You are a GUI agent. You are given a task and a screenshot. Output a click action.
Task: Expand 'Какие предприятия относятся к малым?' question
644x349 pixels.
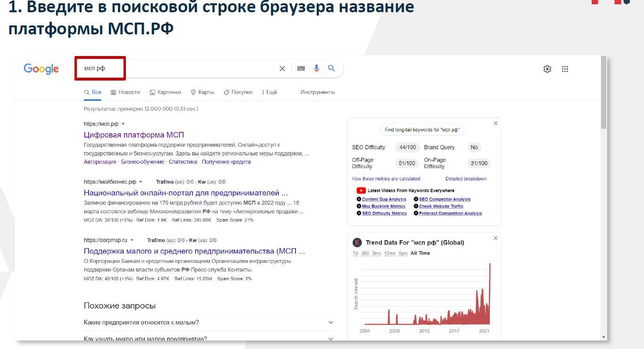click(x=330, y=323)
